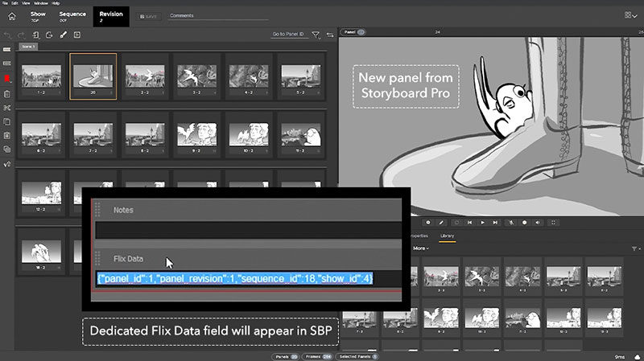The width and height of the screenshot is (644, 361).
Task: Skip to next panel button
Action: click(x=495, y=223)
